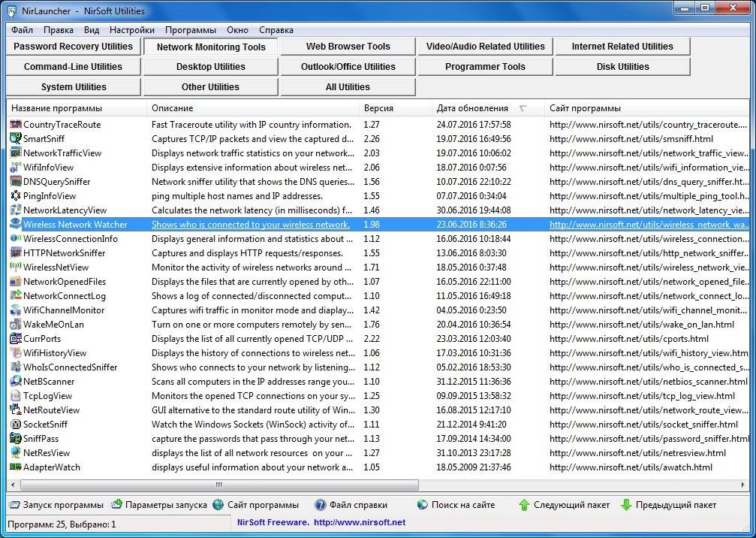Click the scrollbar right arrow
The image size is (756, 538).
click(x=743, y=485)
